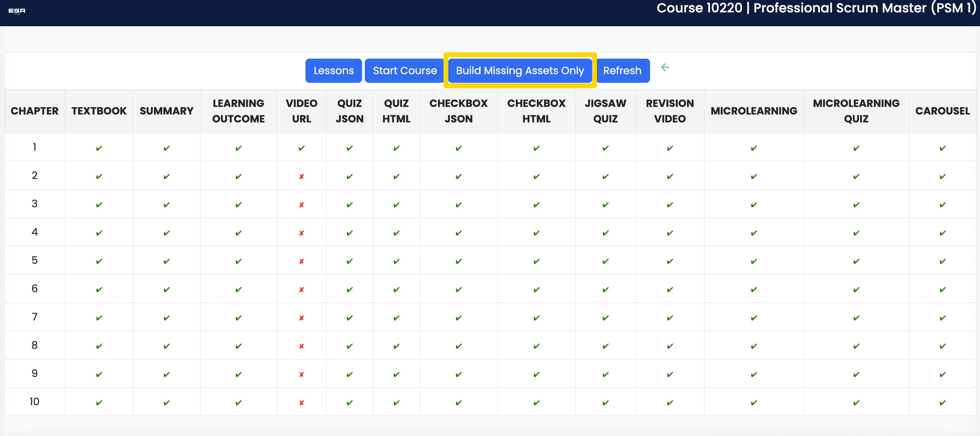Image resolution: width=980 pixels, height=436 pixels.
Task: Click the red X for chapter 2 video URL
Action: click(301, 177)
